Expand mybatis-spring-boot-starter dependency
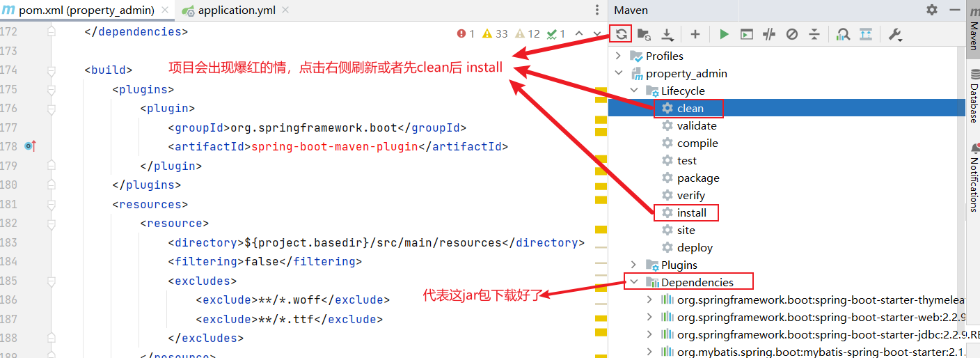 pyautogui.click(x=649, y=352)
